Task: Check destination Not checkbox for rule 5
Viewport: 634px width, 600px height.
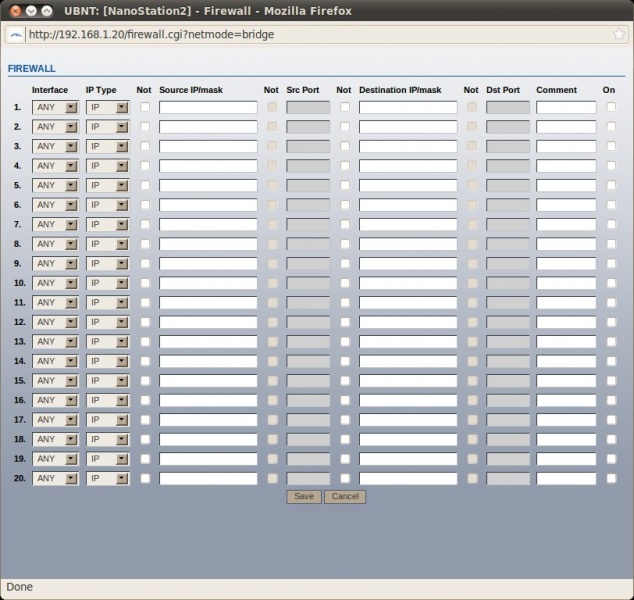Action: point(345,185)
